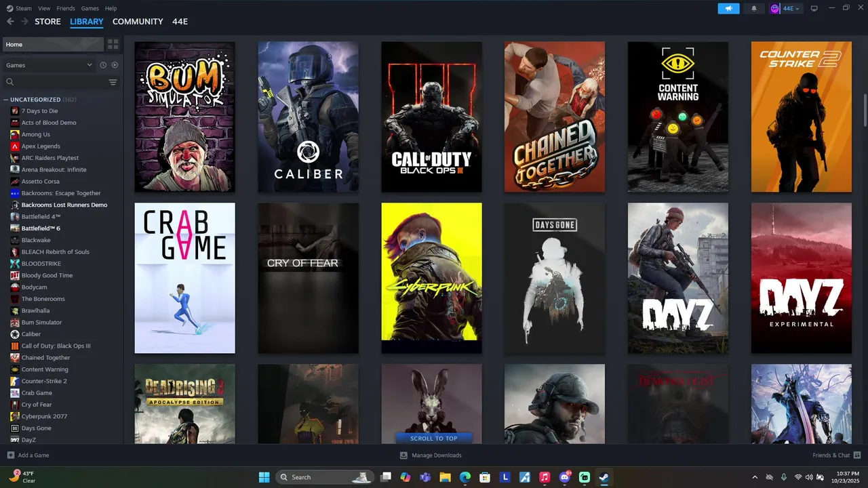
Task: Sort library by recent activity clock icon
Action: 103,65
